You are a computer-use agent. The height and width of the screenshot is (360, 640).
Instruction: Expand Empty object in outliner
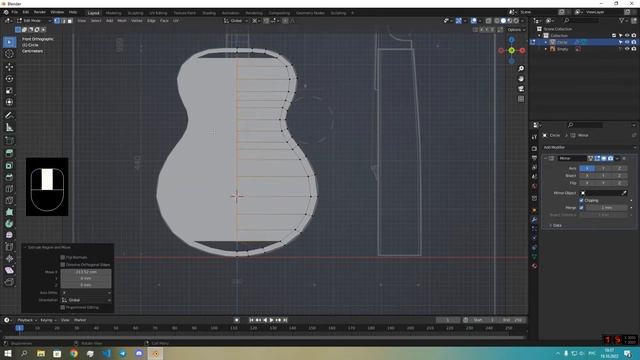[546, 49]
